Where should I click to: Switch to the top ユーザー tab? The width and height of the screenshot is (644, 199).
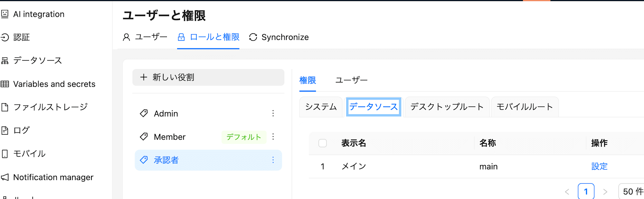(145, 37)
